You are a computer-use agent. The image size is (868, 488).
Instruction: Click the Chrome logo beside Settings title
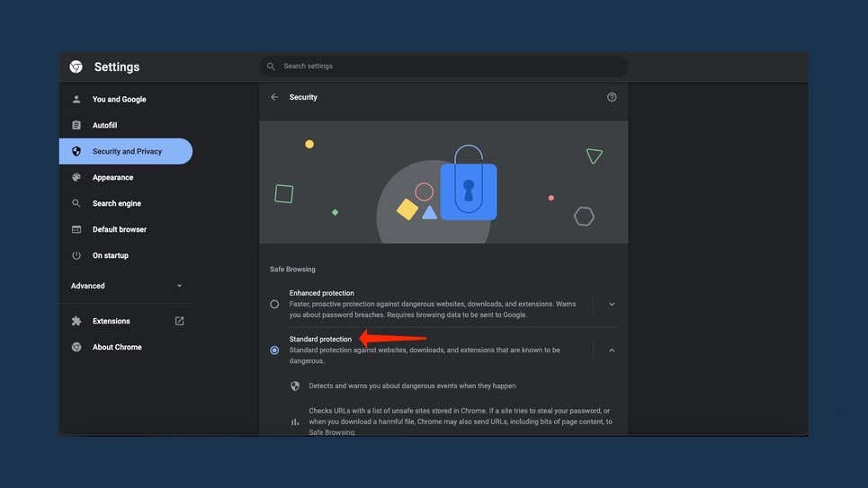pos(76,67)
